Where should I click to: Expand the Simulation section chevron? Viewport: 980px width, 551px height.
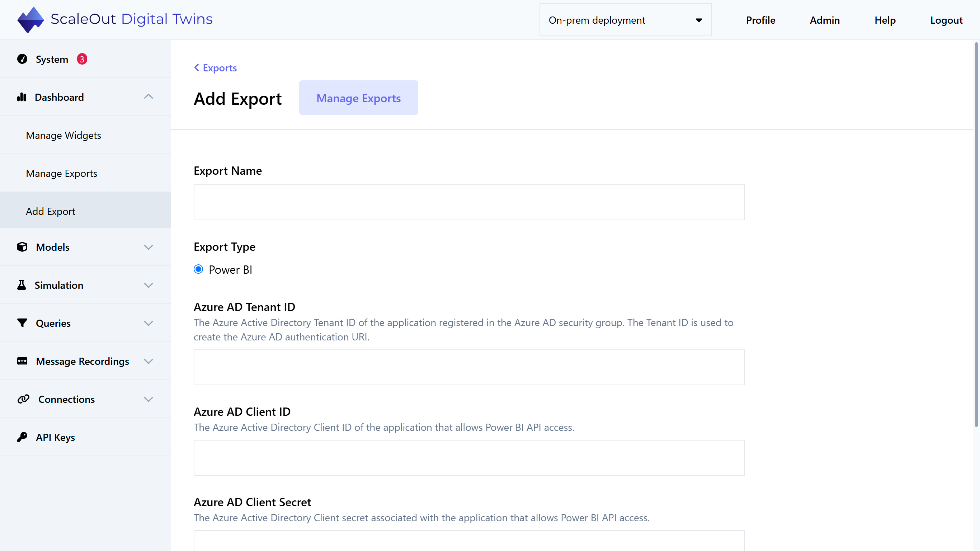(149, 286)
